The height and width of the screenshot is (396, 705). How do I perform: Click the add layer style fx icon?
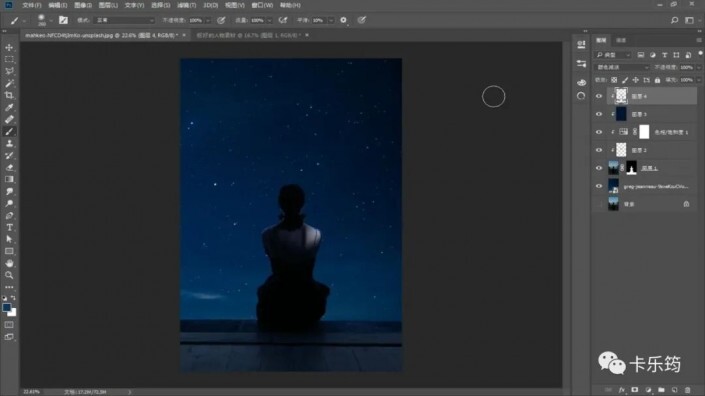tap(621, 390)
